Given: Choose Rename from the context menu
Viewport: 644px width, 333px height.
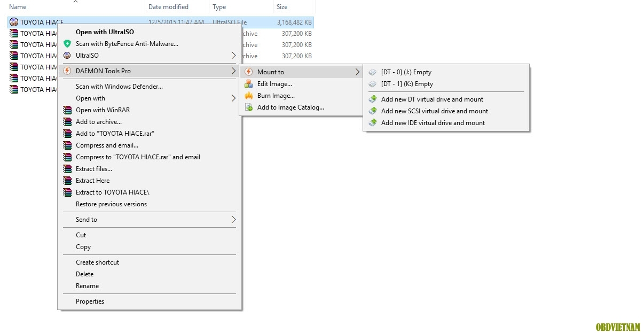Looking at the screenshot, I should click(150, 286).
